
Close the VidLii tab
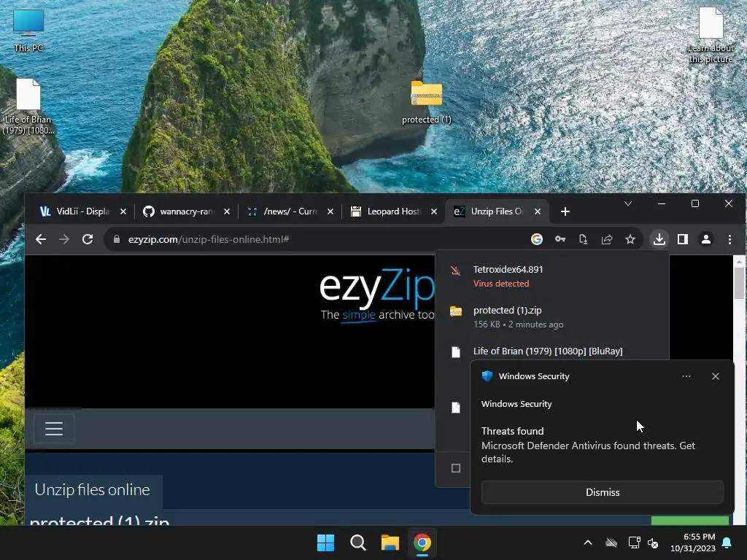123,211
